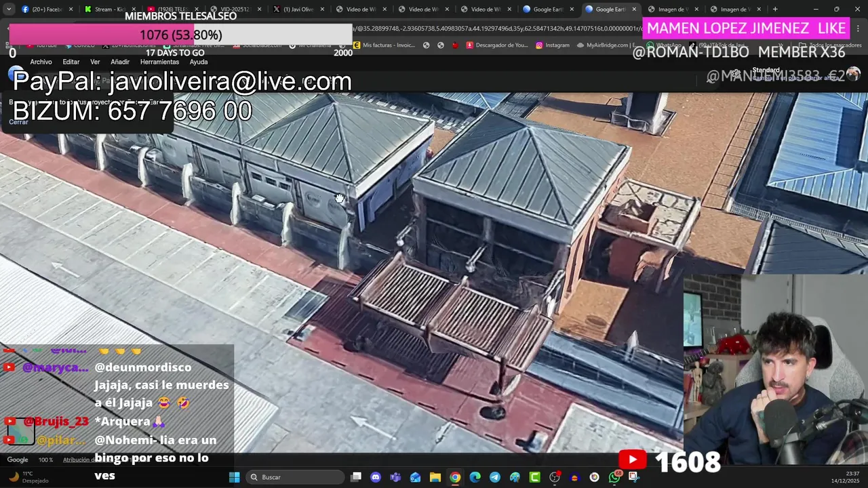
Task: Open the Editar menu
Action: point(71,62)
